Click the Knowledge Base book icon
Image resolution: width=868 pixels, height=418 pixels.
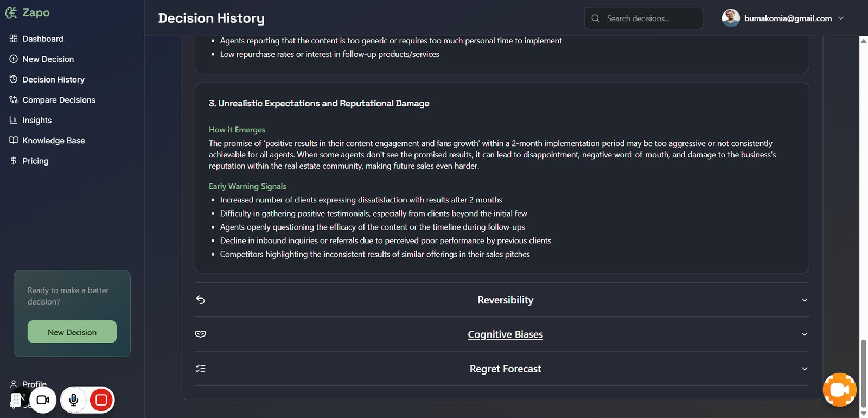click(14, 141)
